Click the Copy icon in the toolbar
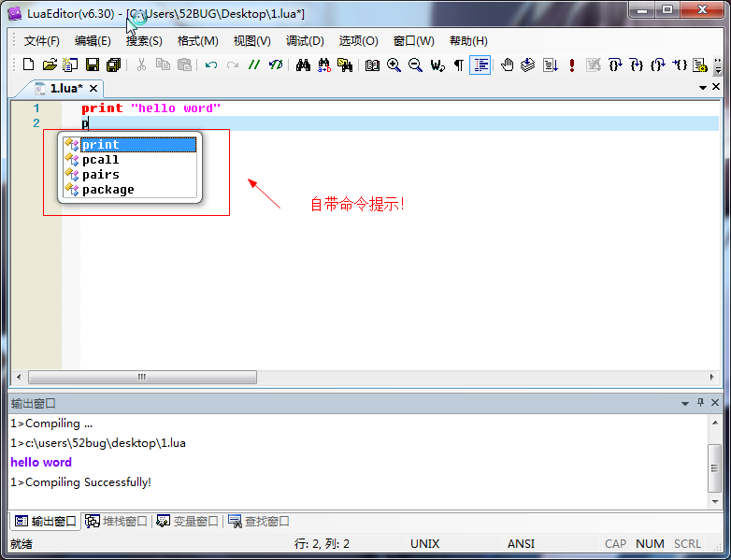This screenshot has height=560, width=731. [163, 65]
